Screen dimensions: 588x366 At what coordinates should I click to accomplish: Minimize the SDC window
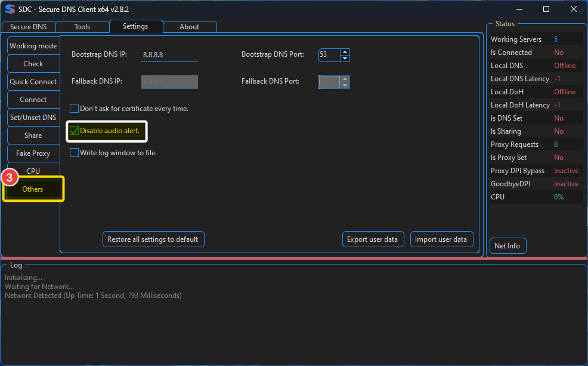coord(519,9)
